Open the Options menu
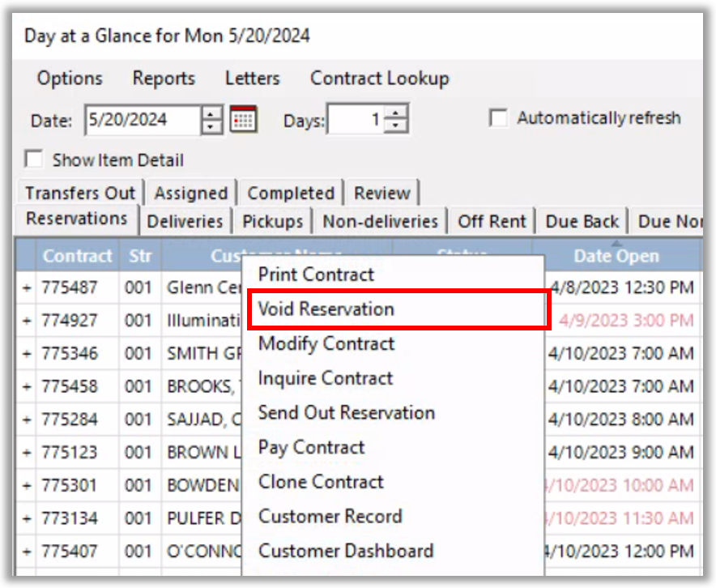 tap(70, 79)
